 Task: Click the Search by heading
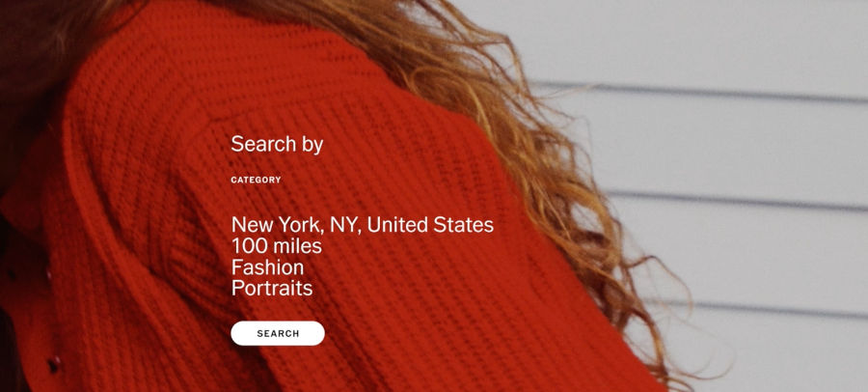click(277, 144)
